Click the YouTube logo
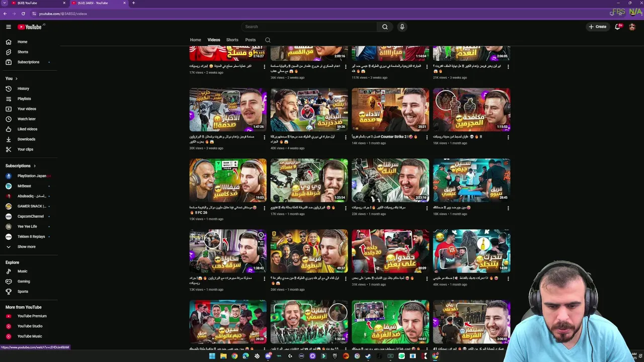The image size is (644, 362). pyautogui.click(x=30, y=27)
